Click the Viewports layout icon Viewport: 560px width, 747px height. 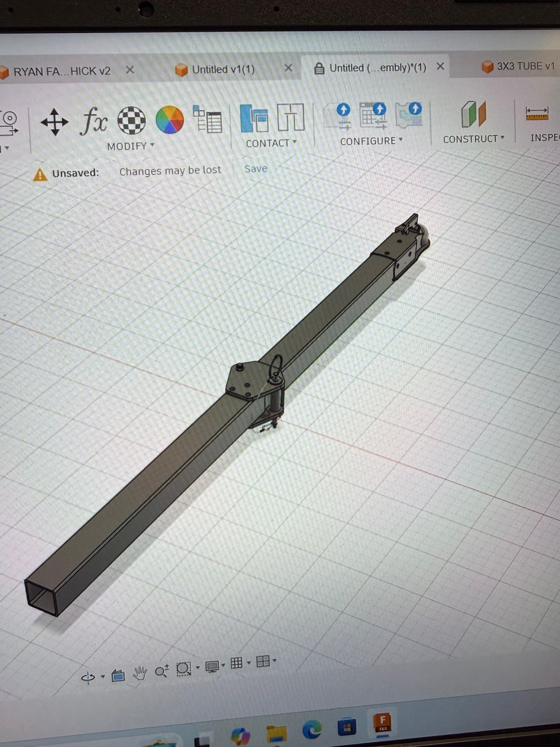click(263, 661)
